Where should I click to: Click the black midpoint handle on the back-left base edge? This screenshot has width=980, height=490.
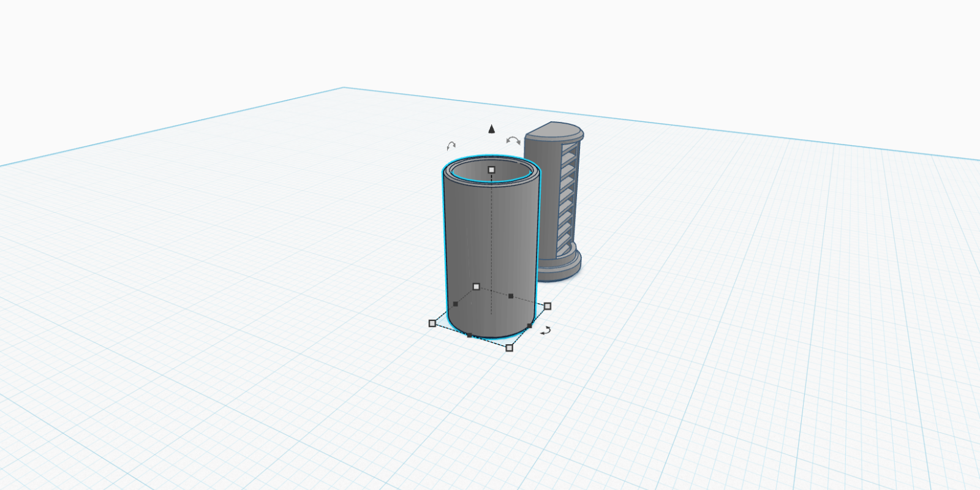pyautogui.click(x=455, y=304)
